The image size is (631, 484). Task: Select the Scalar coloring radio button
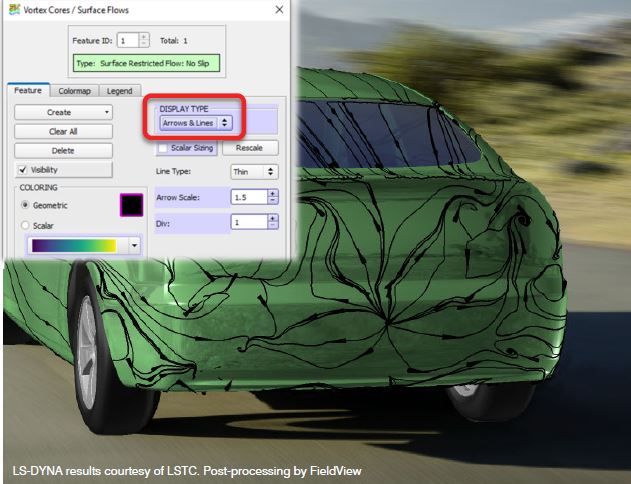click(x=25, y=225)
